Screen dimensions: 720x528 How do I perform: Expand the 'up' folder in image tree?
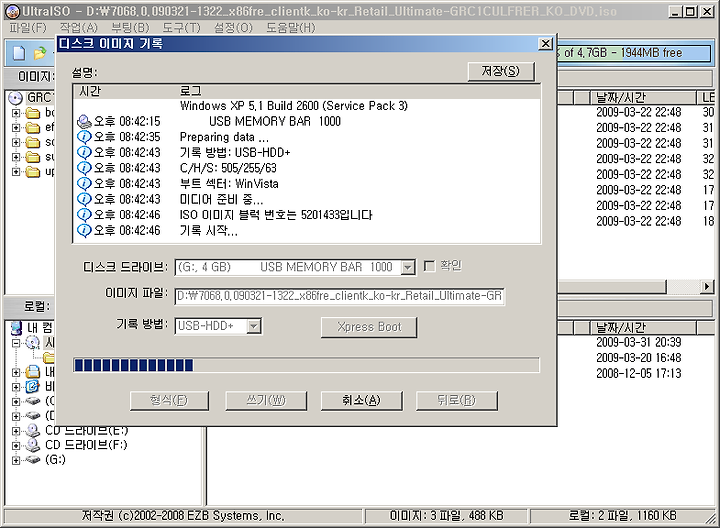pyautogui.click(x=16, y=172)
